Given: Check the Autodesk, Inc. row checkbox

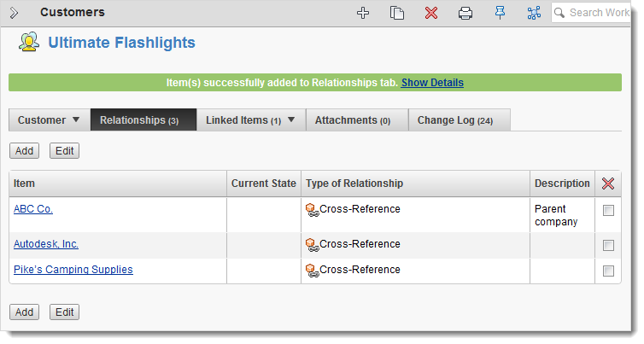Looking at the screenshot, I should 608,246.
